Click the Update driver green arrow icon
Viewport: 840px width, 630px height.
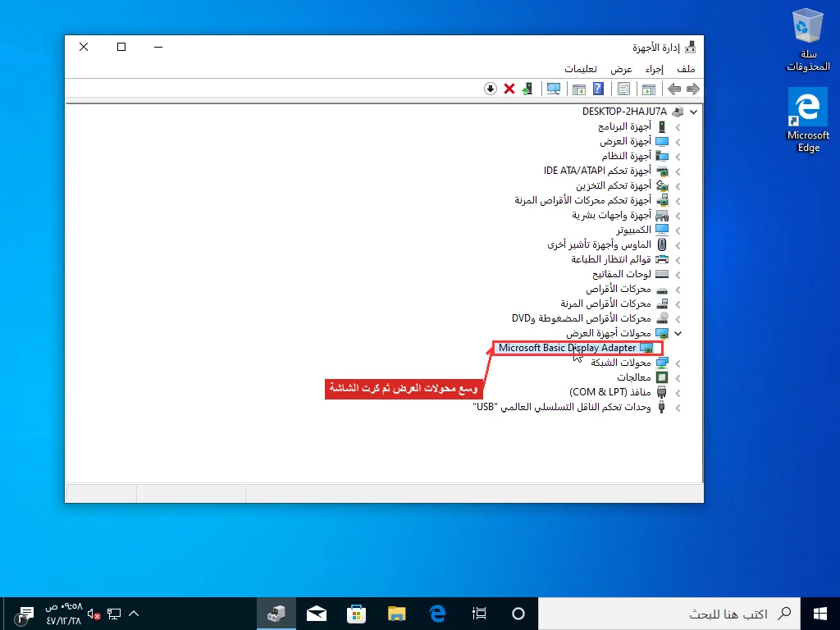point(527,89)
